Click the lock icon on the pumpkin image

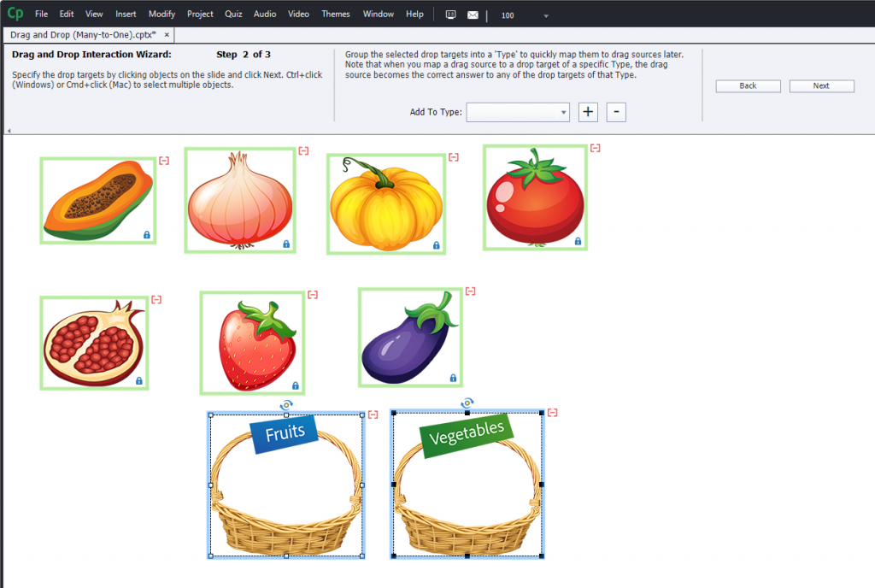(435, 244)
